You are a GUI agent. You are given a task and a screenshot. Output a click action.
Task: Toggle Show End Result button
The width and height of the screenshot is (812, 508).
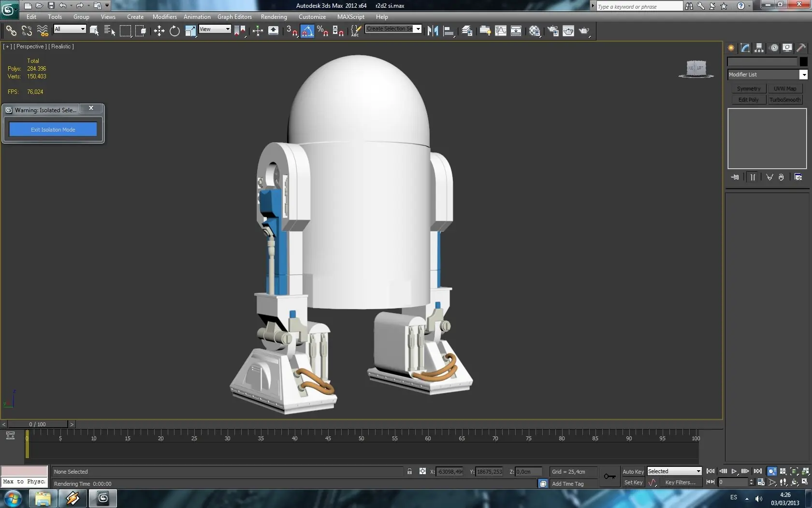pos(753,177)
